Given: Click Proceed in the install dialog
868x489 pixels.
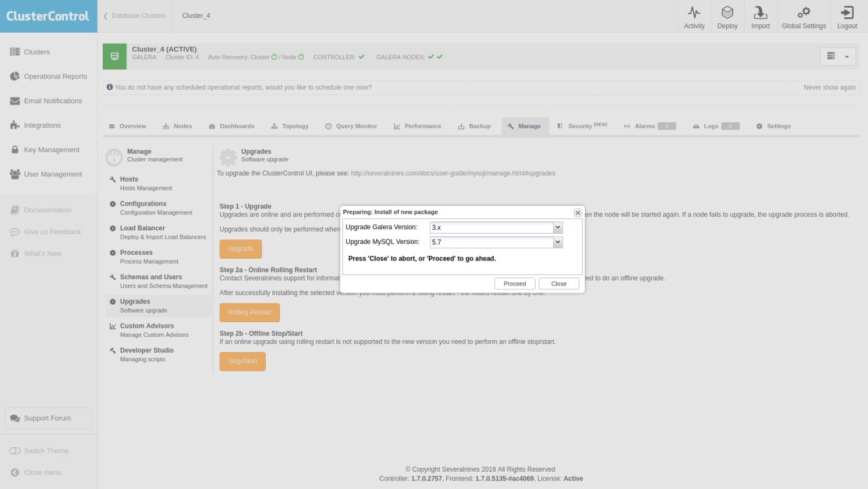Looking at the screenshot, I should pos(514,283).
